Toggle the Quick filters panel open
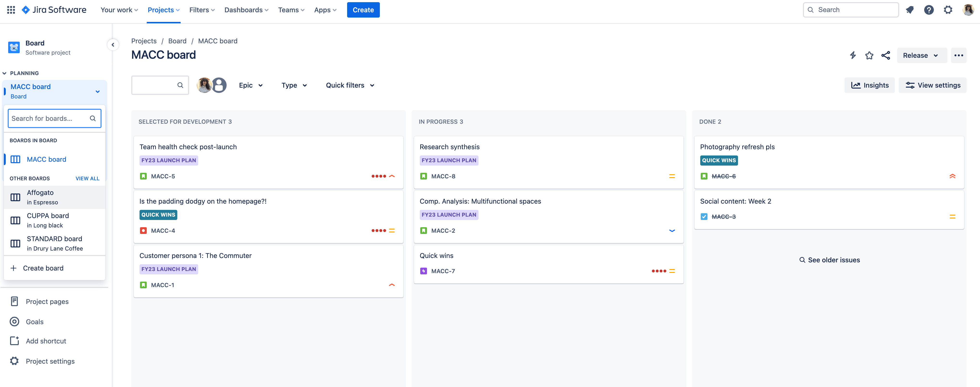This screenshot has height=387, width=980. 350,85
